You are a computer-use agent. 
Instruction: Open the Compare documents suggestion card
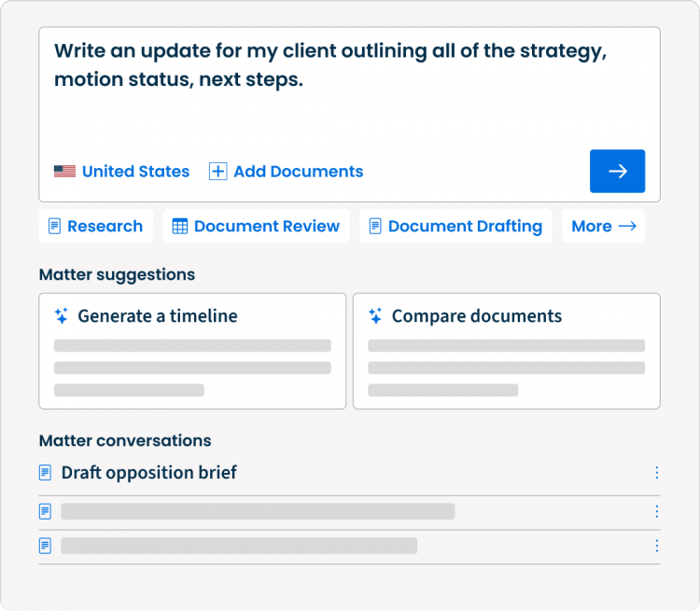(506, 351)
